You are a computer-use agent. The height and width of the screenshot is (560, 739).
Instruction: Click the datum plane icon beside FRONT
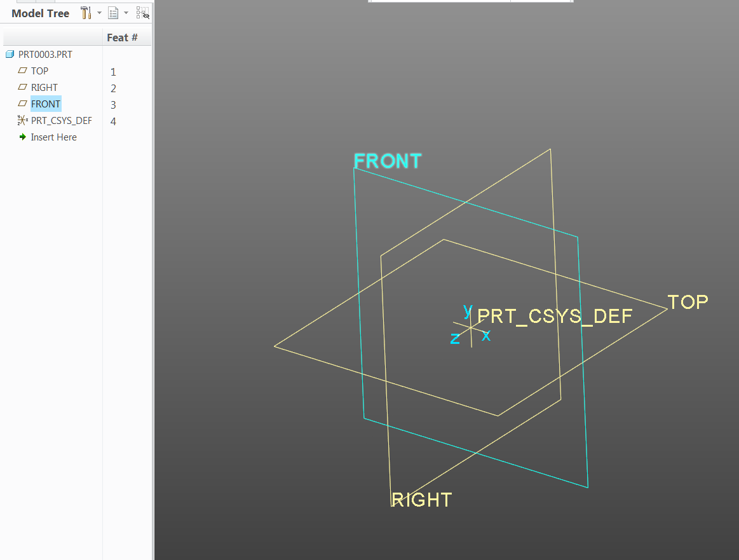point(22,103)
